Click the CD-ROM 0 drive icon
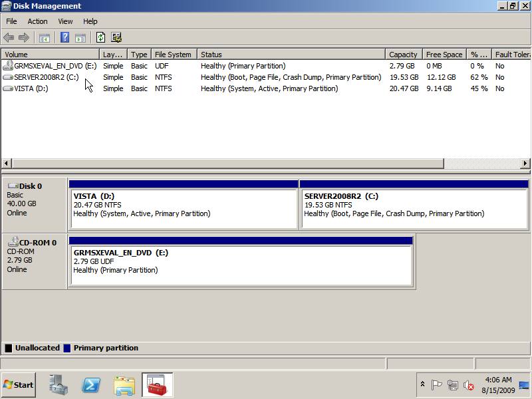Image resolution: width=532 pixels, height=399 pixels. point(13,241)
